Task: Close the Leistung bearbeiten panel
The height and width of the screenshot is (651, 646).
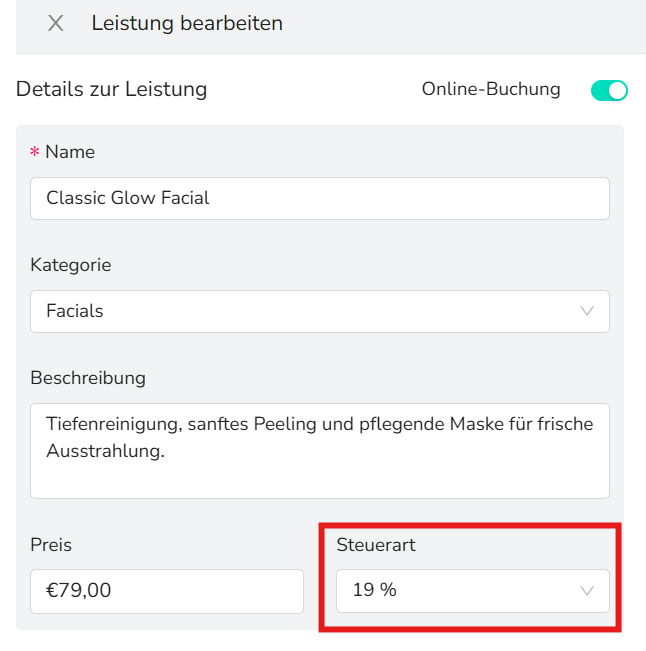Action: coord(56,23)
